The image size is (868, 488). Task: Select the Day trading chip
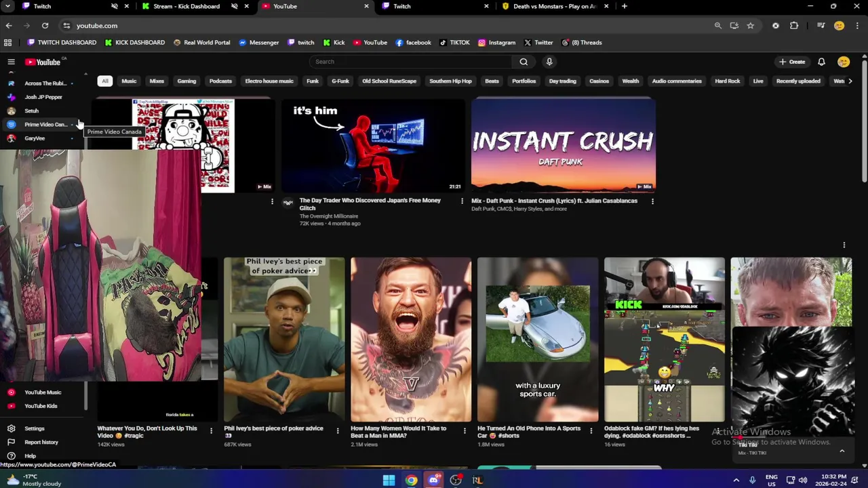click(562, 81)
